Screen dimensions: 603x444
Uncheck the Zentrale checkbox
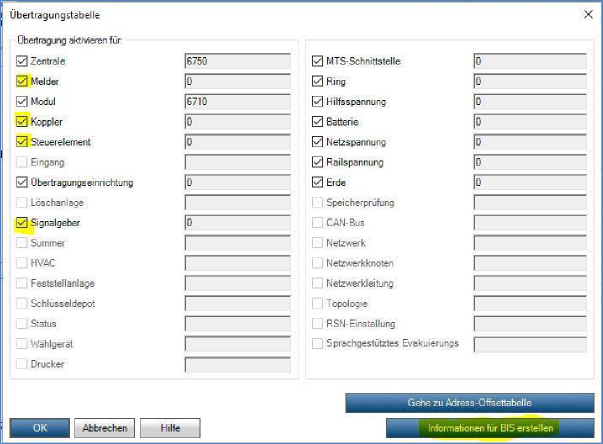22,61
